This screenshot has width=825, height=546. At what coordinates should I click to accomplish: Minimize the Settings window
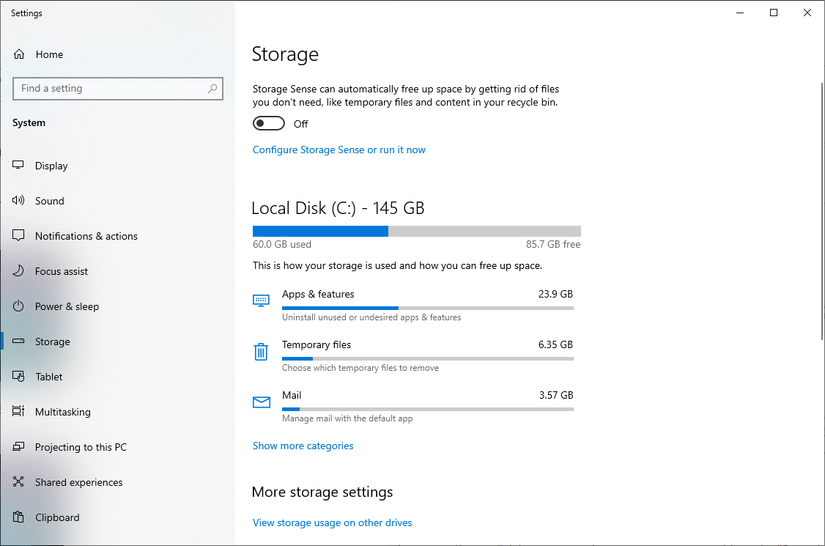pos(740,13)
